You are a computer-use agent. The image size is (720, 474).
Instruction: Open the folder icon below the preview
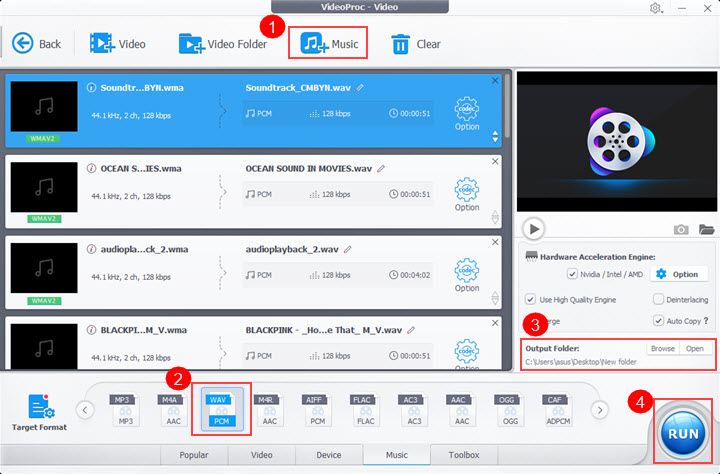tap(706, 229)
